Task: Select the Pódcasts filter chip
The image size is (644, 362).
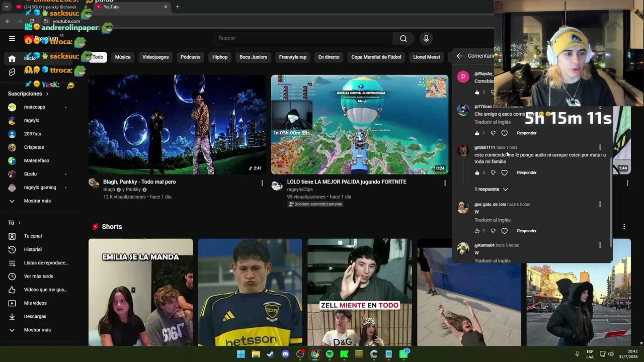Action: point(190,57)
